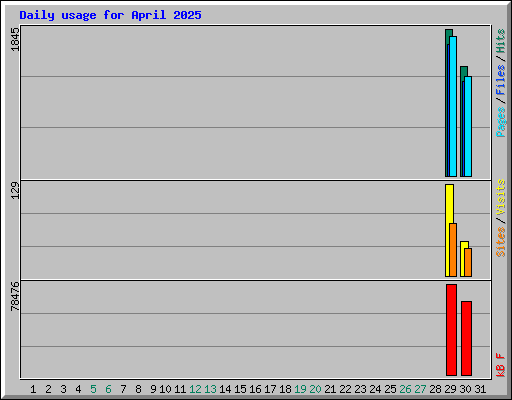Click day label 1 on the x-axis

(x=33, y=389)
